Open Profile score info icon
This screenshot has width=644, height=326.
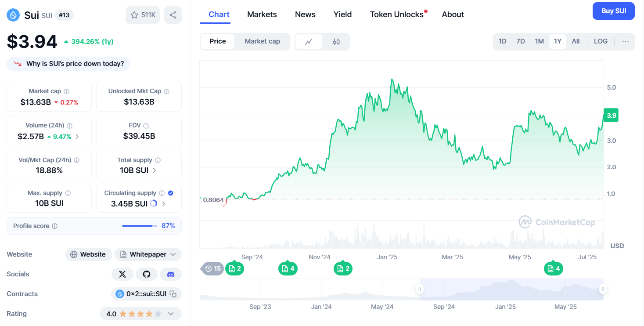point(55,226)
